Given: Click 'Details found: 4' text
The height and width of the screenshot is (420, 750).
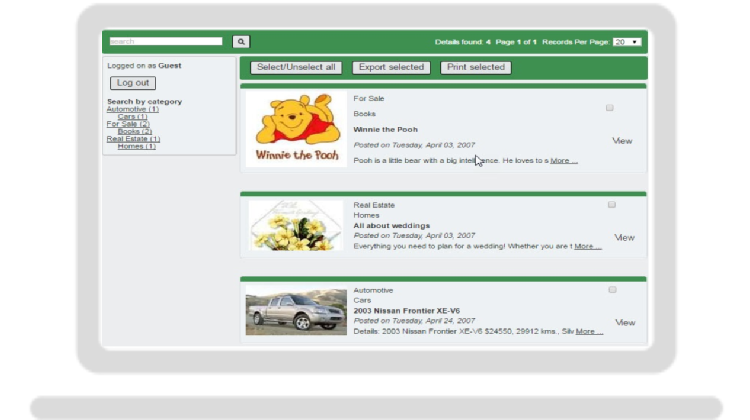Looking at the screenshot, I should pyautogui.click(x=463, y=42).
